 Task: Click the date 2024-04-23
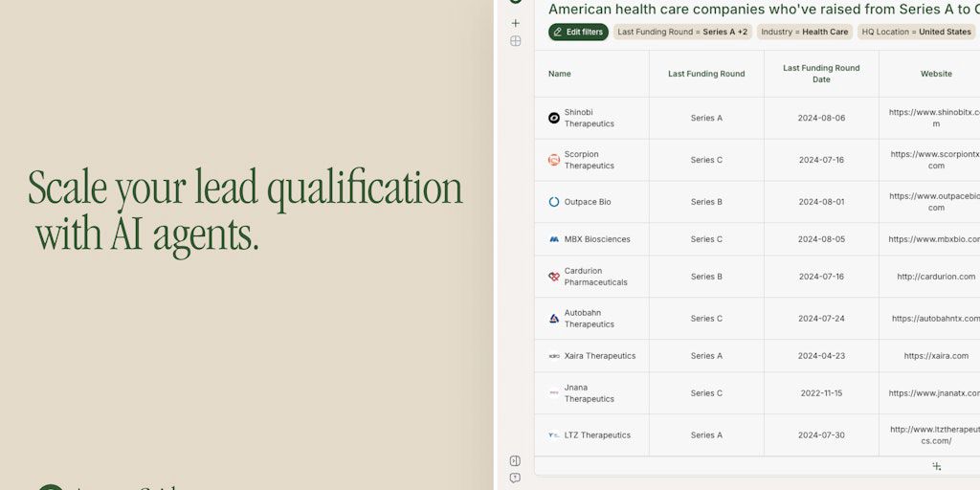[x=821, y=356]
